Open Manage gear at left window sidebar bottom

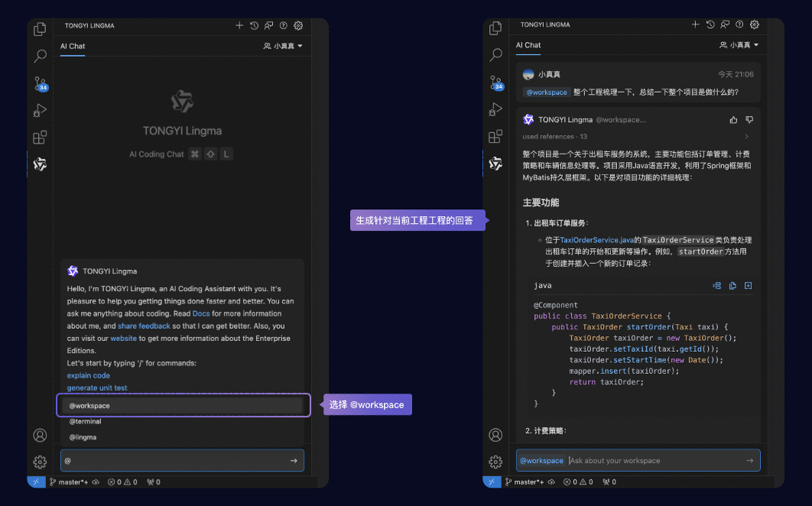(40, 462)
